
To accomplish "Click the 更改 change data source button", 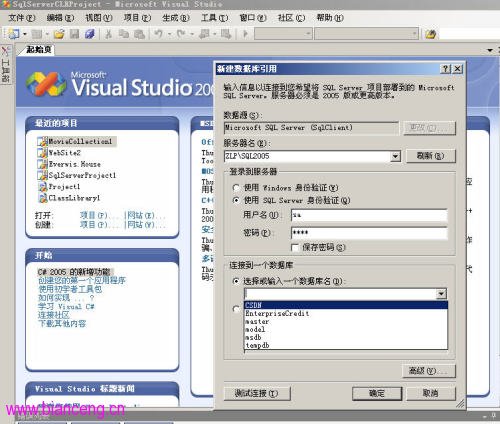I will tap(429, 128).
